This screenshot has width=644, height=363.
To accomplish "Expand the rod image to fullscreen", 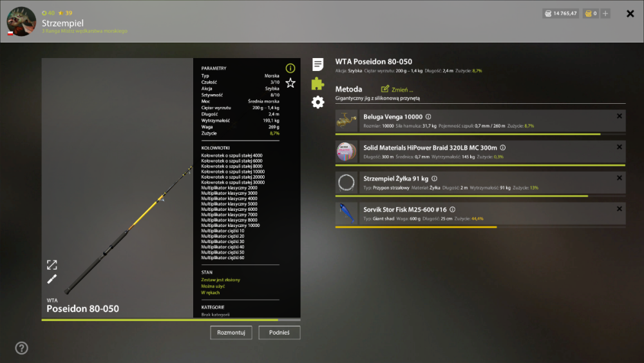I will coord(52,265).
